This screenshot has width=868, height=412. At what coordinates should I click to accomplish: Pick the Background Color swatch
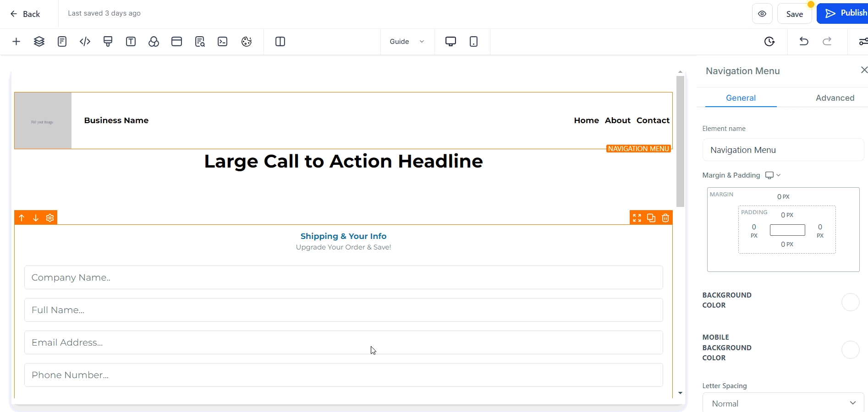pos(850,302)
